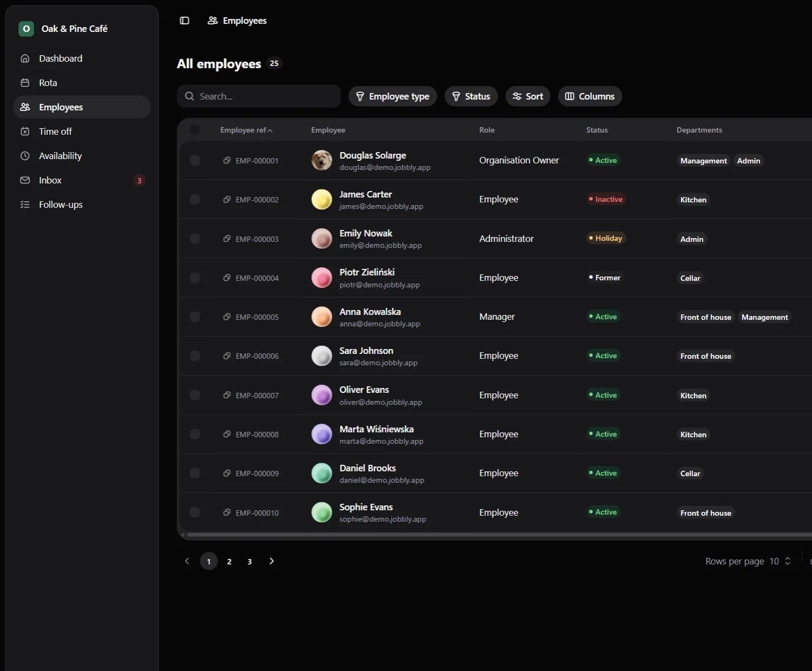The height and width of the screenshot is (671, 812).
Task: Copy reference icon beside EMP-000009
Action: [227, 473]
